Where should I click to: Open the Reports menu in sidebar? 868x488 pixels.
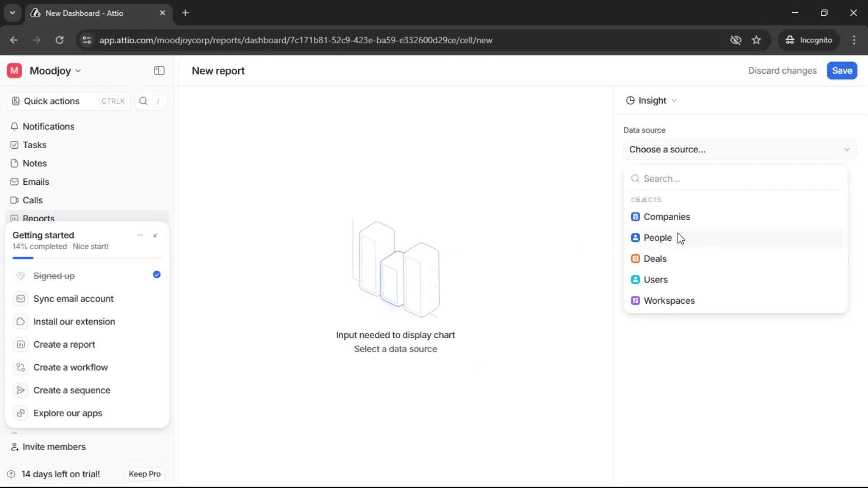[x=38, y=218]
